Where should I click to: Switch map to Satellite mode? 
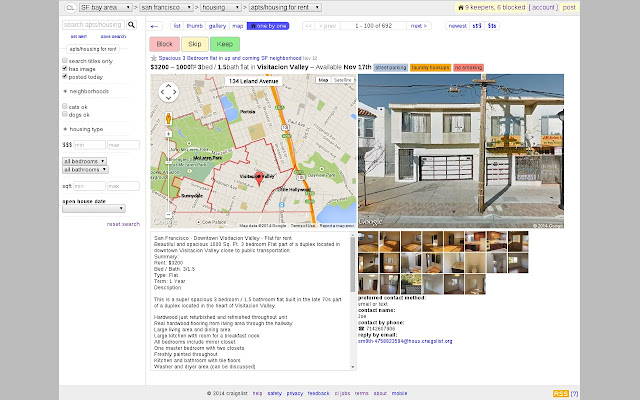pyautogui.click(x=342, y=80)
